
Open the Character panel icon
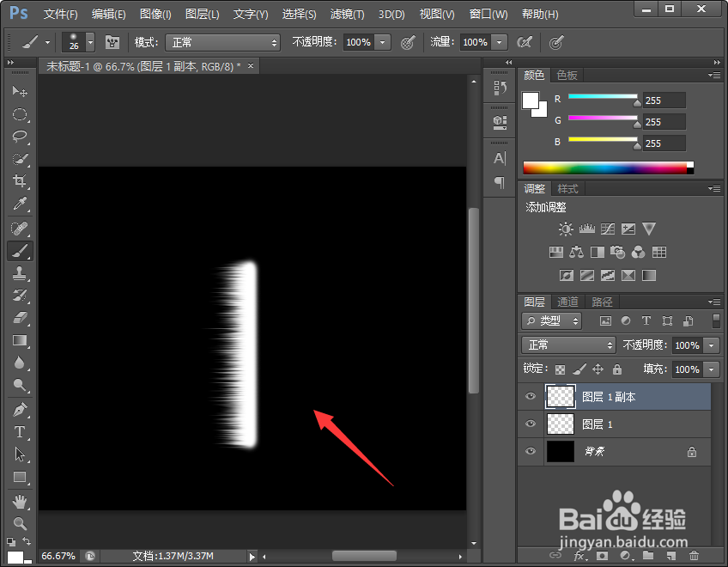point(500,158)
